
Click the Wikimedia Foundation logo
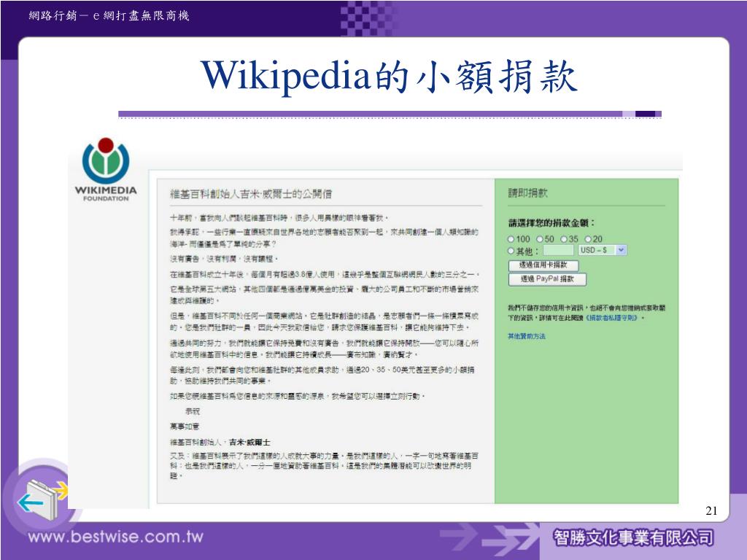tap(106, 169)
